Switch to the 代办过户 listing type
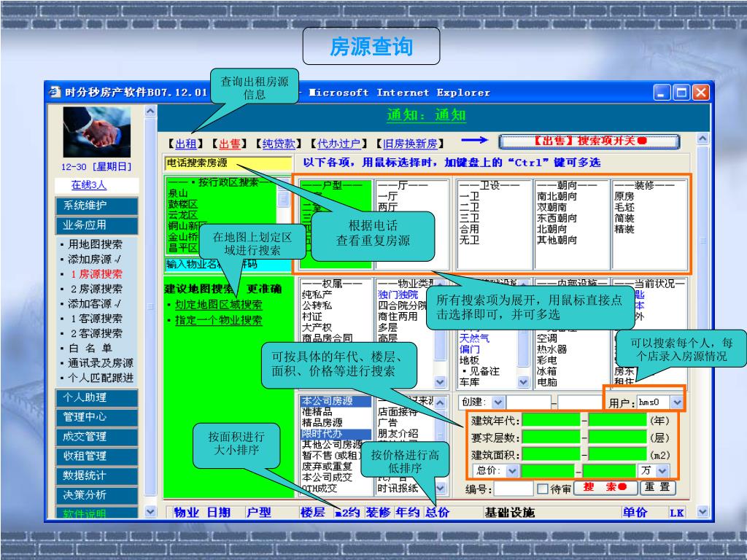 point(338,144)
